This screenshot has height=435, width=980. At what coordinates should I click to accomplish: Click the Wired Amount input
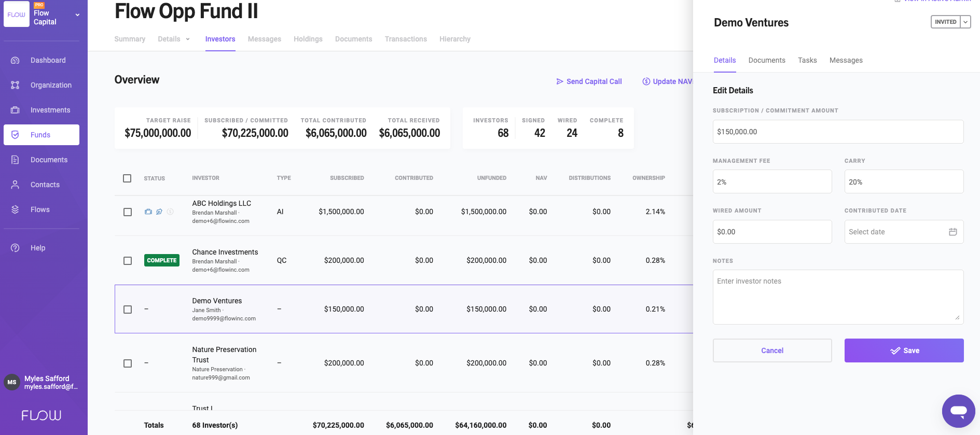772,232
